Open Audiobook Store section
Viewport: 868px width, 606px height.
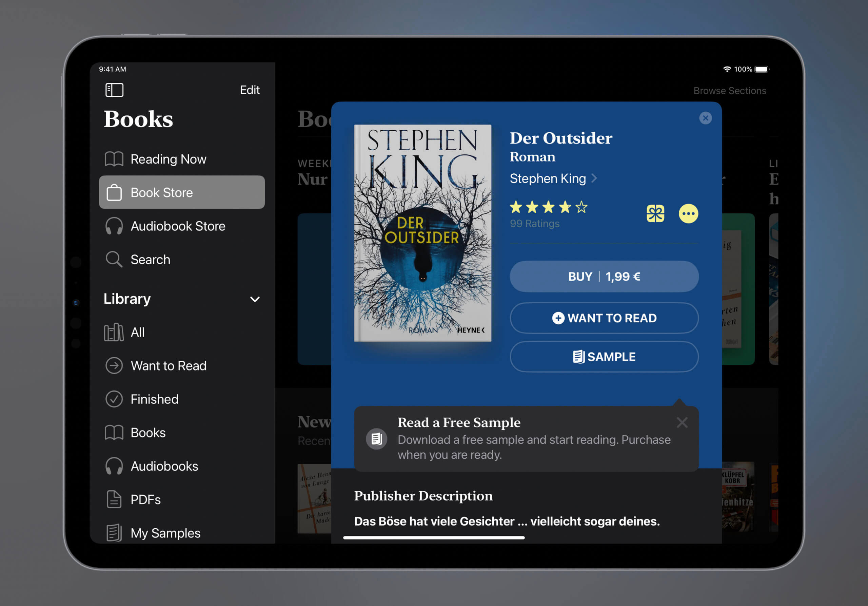click(182, 226)
